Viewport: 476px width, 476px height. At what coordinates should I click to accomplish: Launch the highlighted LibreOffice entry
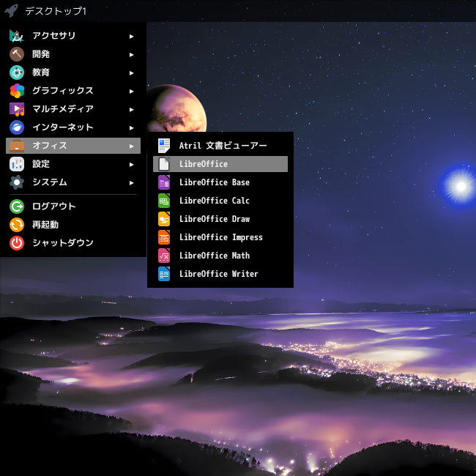[x=220, y=164]
